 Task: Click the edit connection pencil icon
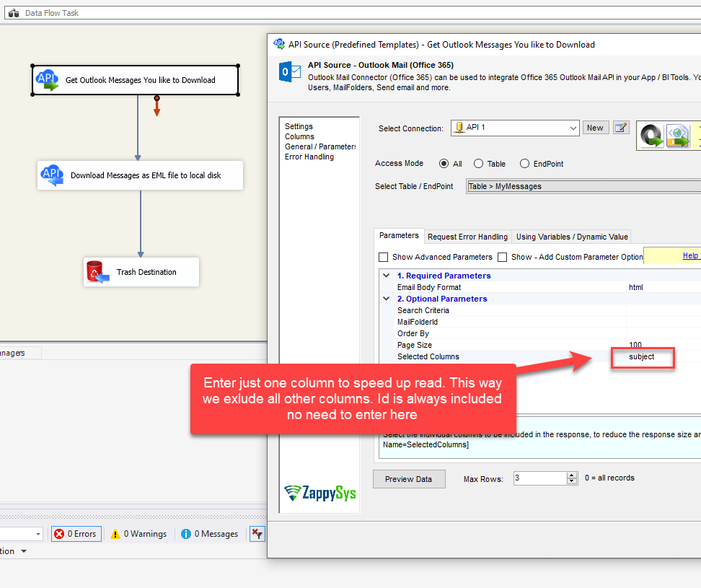tap(621, 127)
